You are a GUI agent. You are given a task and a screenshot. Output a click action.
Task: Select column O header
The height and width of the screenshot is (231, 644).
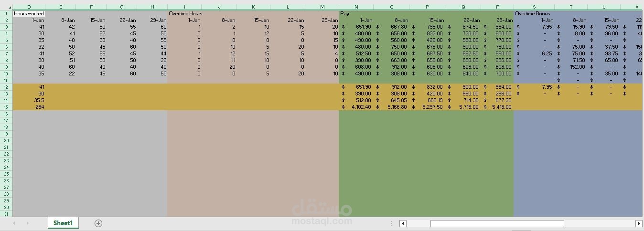(x=392, y=7)
